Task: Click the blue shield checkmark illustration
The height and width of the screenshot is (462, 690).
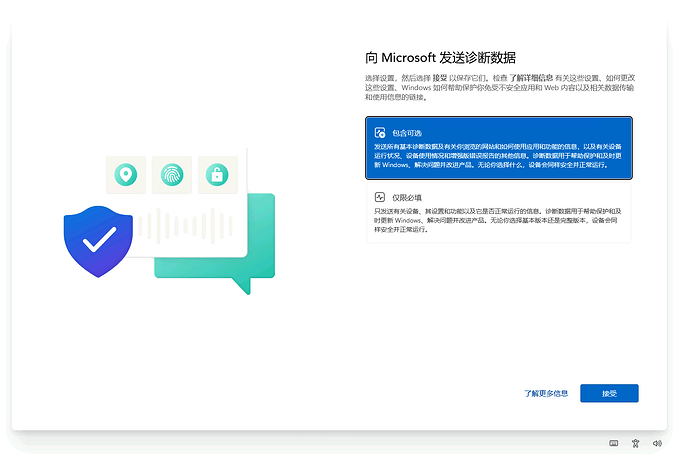Action: coord(98,241)
